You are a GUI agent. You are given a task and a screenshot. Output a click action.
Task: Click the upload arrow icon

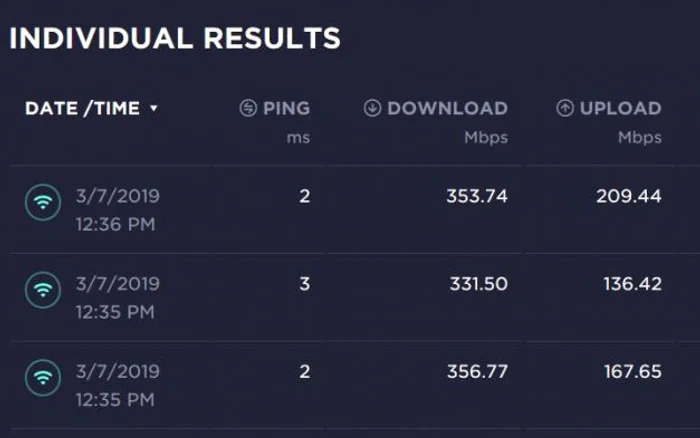pyautogui.click(x=565, y=108)
